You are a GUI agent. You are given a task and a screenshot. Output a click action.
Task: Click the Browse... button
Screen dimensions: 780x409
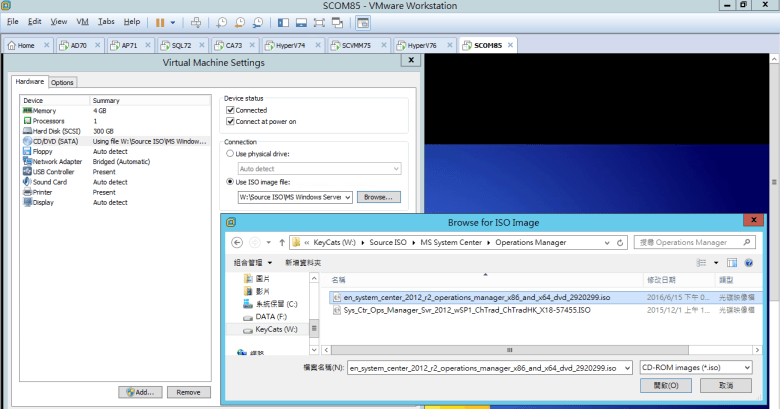click(x=379, y=197)
